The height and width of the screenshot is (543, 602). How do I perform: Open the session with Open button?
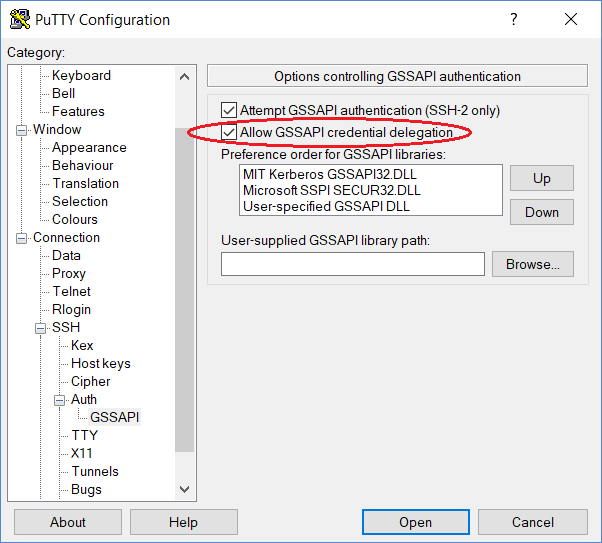[415, 522]
